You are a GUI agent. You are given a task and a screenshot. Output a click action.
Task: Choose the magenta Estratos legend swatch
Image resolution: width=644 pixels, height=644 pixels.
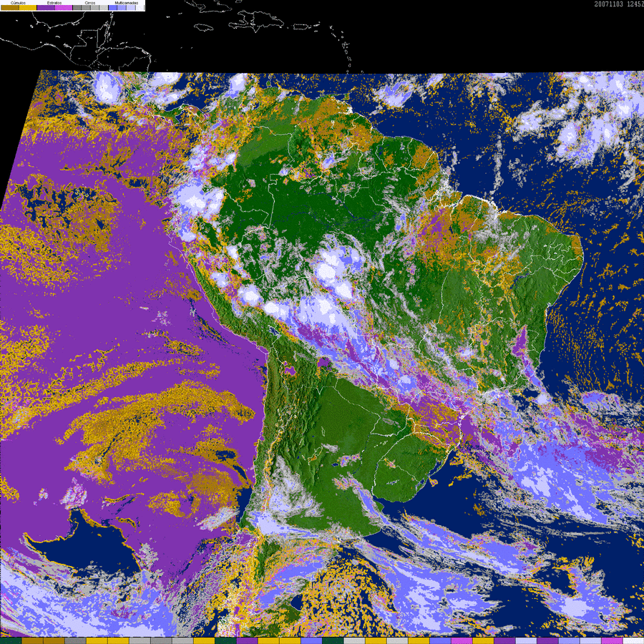[x=64, y=8]
